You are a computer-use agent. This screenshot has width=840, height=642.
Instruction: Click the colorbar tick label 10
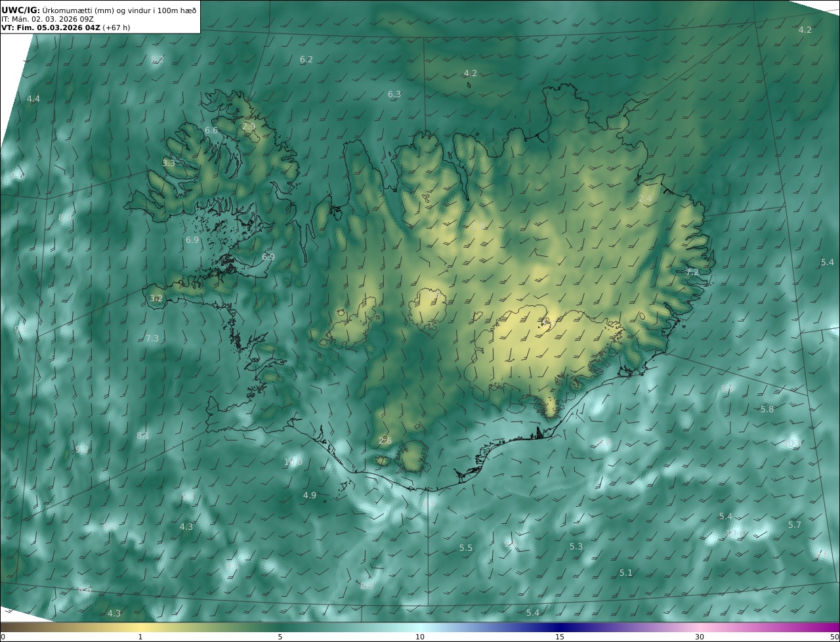click(420, 637)
